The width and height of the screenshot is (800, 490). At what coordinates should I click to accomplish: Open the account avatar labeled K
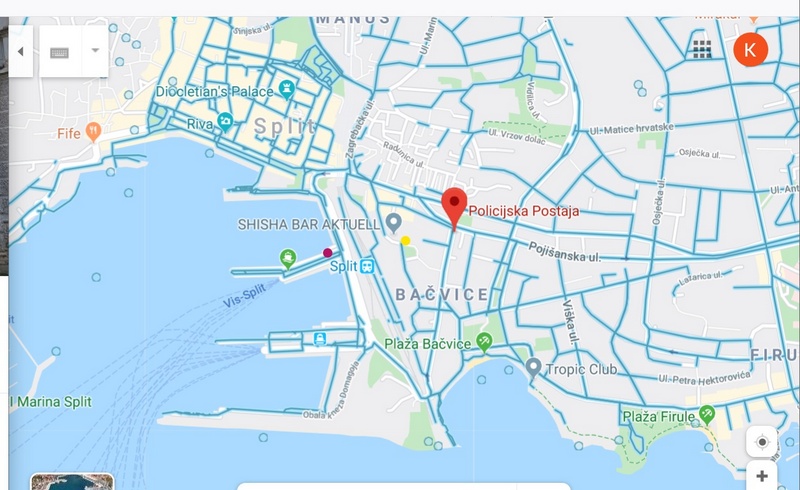pyautogui.click(x=751, y=50)
